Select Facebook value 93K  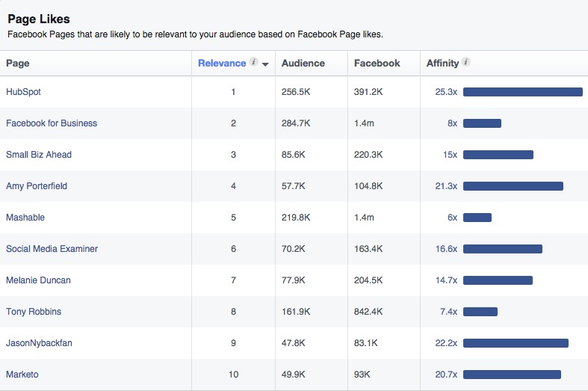click(362, 375)
